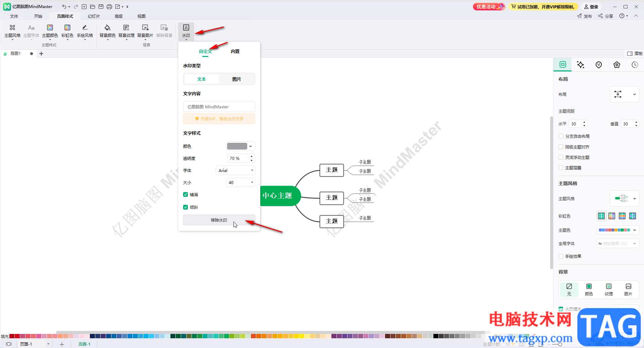644x348 pixels.
Task: Select the 无 no-background option
Action: [x=569, y=290]
